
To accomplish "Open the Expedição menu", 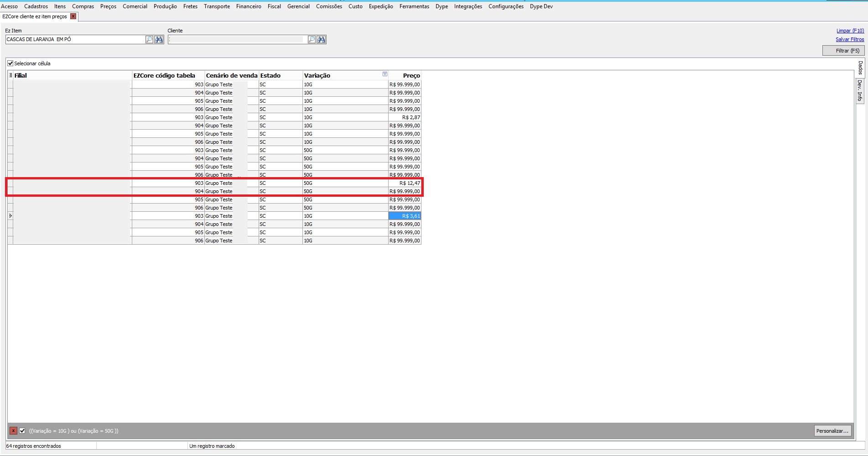I will 381,6.
